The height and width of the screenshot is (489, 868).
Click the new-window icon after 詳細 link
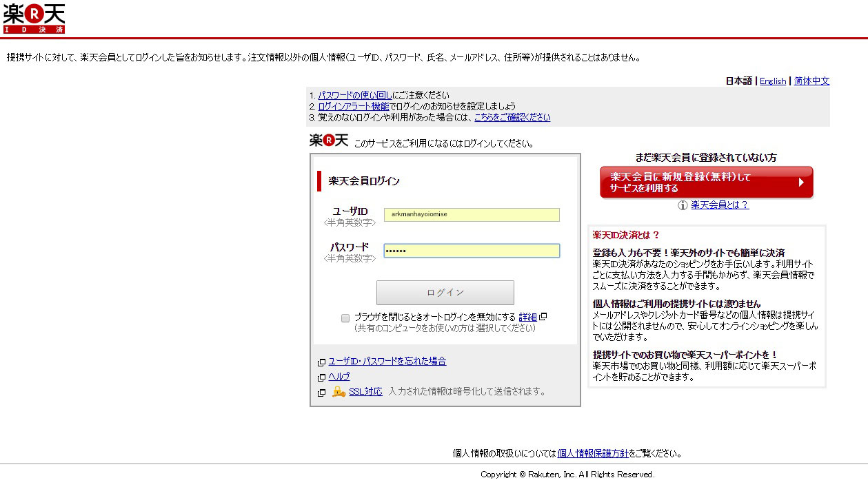(x=543, y=317)
